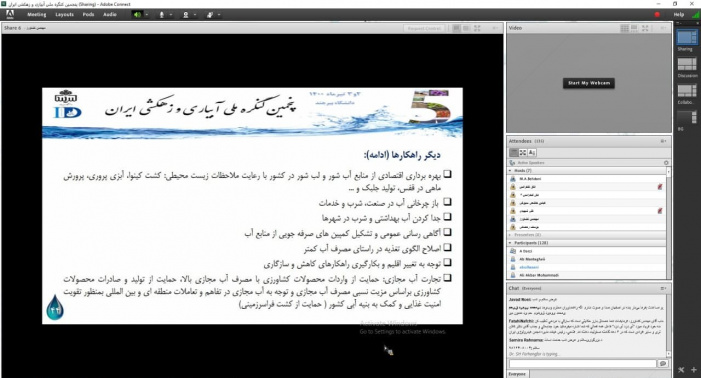This screenshot has width=701, height=378.
Task: Toggle the microphone icon in the toolbar
Action: click(x=162, y=15)
